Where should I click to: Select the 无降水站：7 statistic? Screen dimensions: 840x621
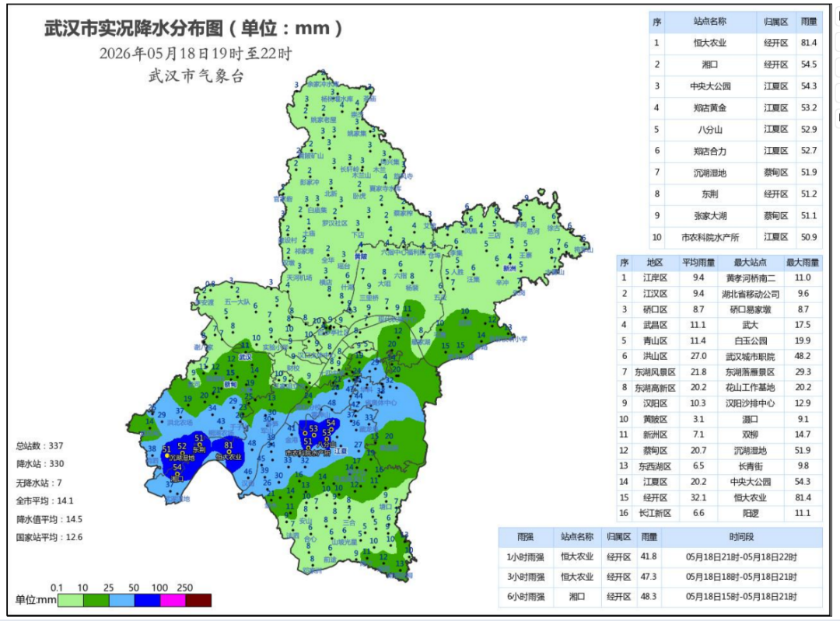coord(39,483)
